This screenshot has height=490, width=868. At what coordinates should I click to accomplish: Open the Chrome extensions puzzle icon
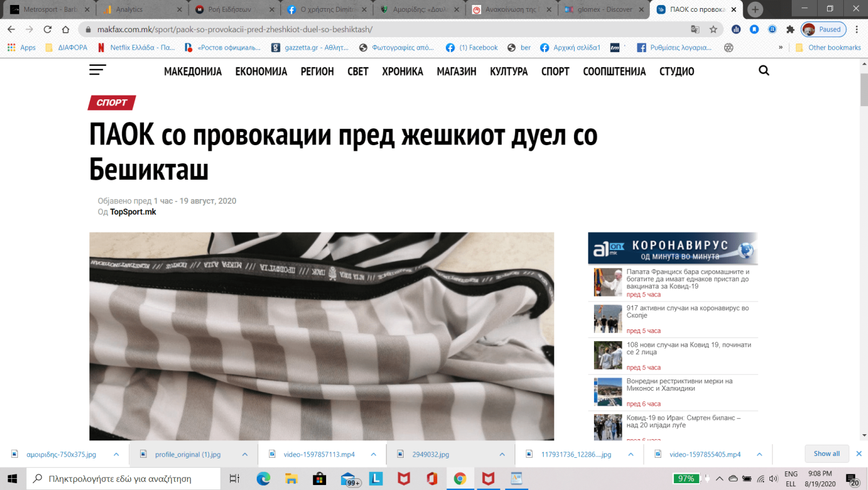pos(790,29)
